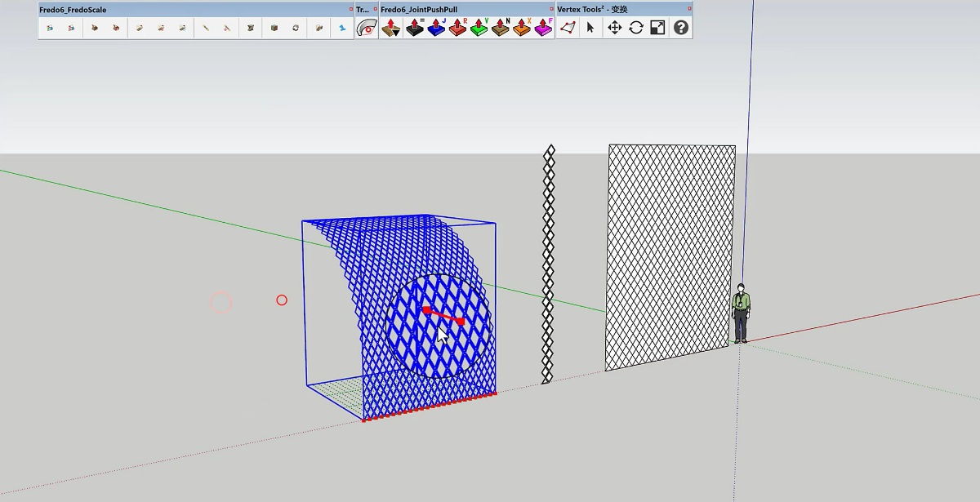Select the red Round Push Pull 'R' icon
This screenshot has height=502, width=980.
tap(458, 28)
